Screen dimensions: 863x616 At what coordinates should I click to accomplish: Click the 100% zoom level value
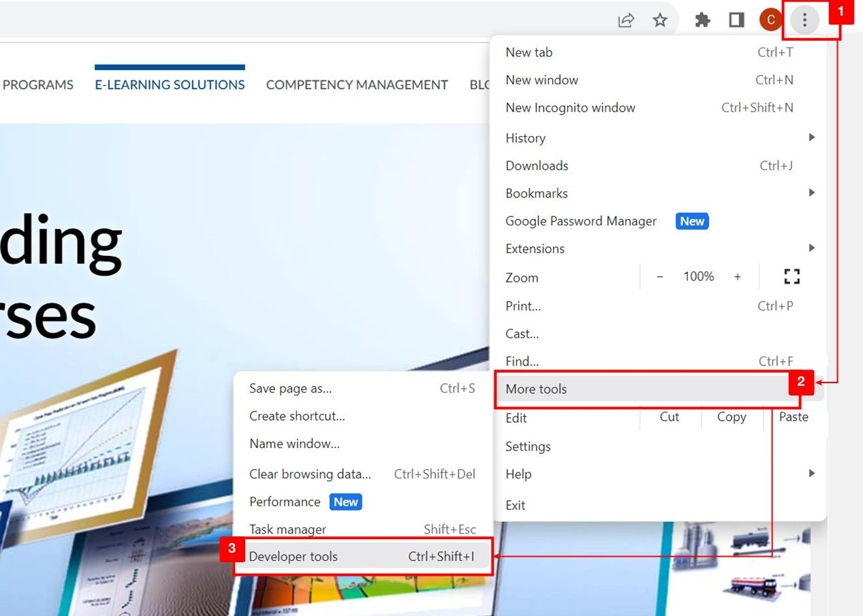(x=699, y=276)
